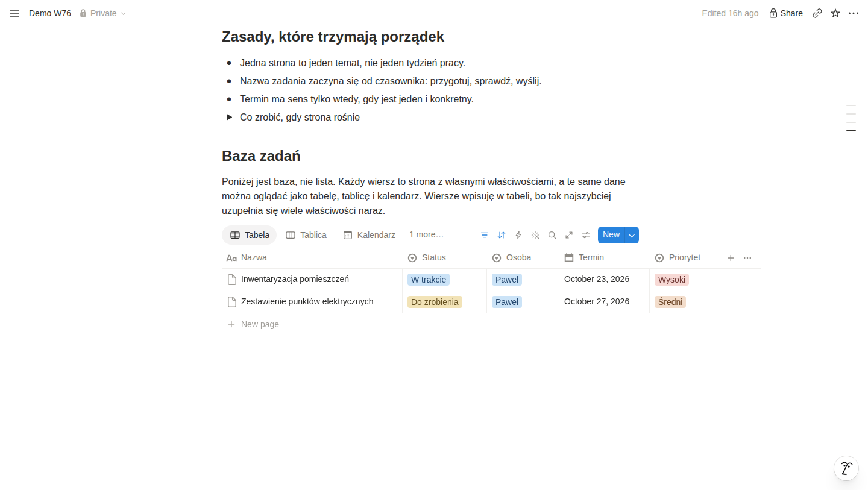Open the page options three-dot menu in top bar
The height and width of the screenshot is (490, 868).
click(x=854, y=13)
